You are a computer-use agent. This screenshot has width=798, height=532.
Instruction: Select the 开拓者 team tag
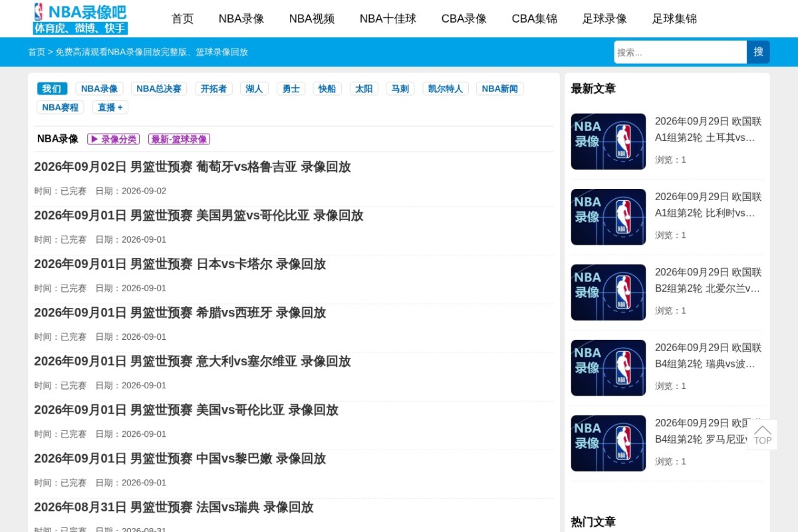[x=213, y=88]
